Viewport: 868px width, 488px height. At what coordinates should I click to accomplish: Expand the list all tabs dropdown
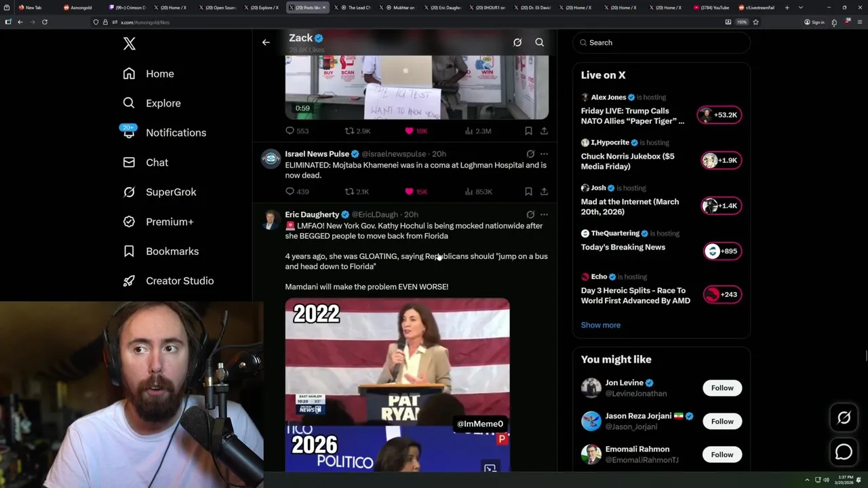tap(801, 7)
